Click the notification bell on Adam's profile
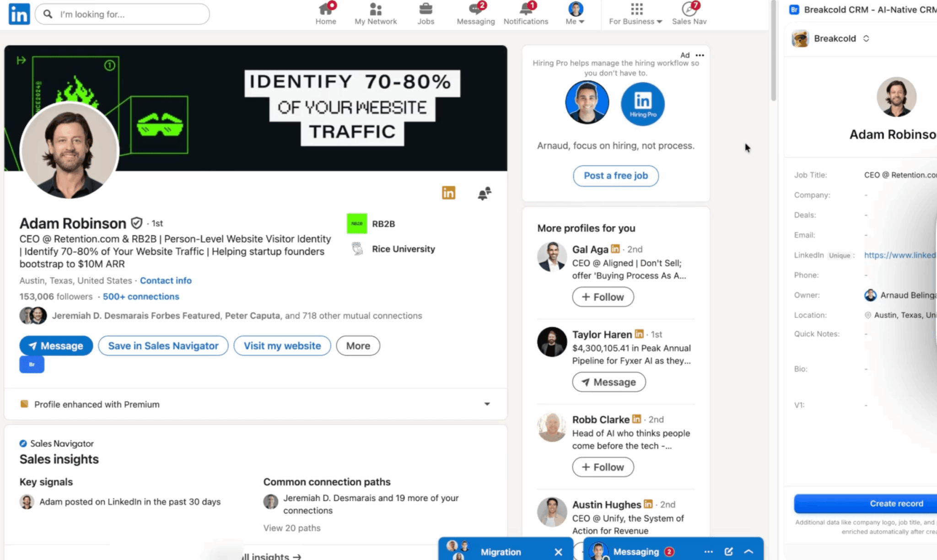 484,194
